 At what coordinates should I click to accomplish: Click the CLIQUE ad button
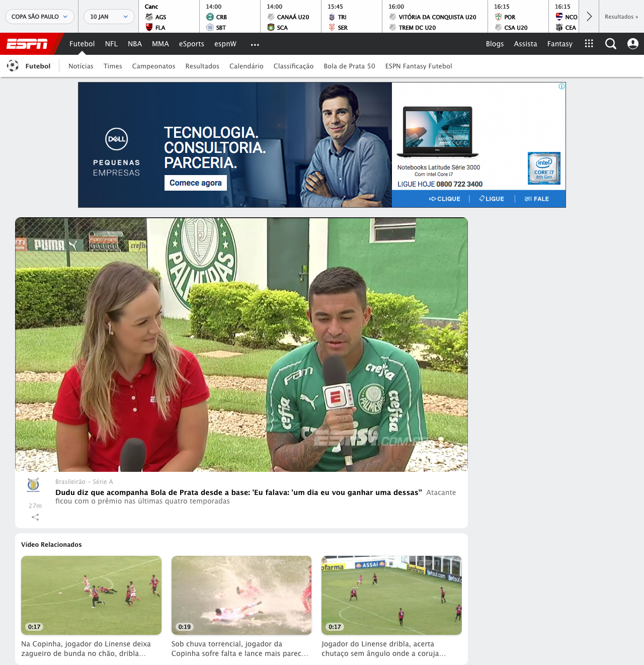445,199
